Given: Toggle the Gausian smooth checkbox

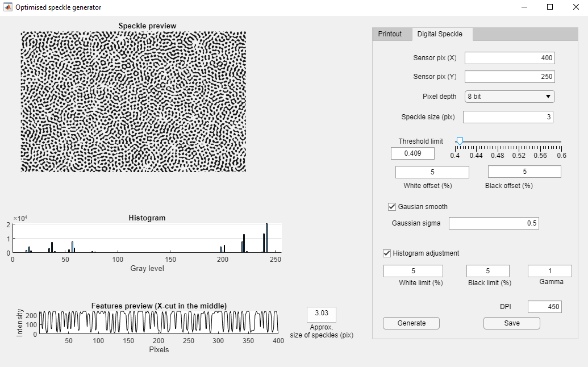Looking at the screenshot, I should (392, 207).
